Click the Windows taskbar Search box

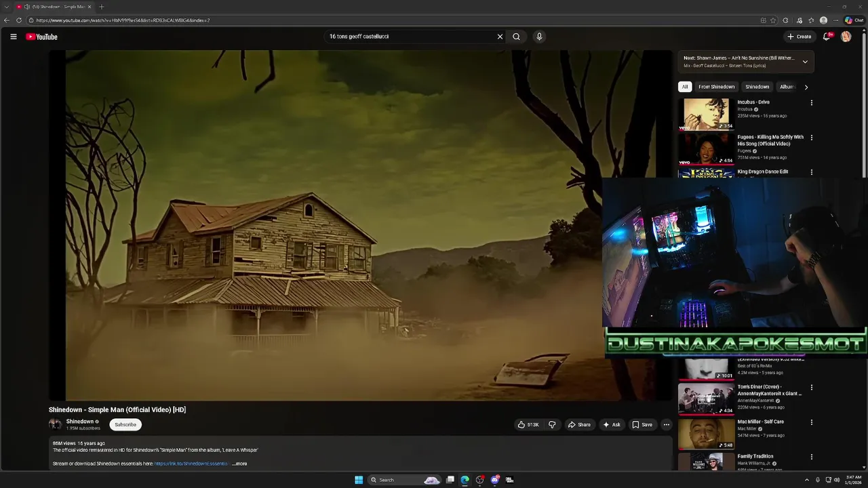(x=405, y=480)
